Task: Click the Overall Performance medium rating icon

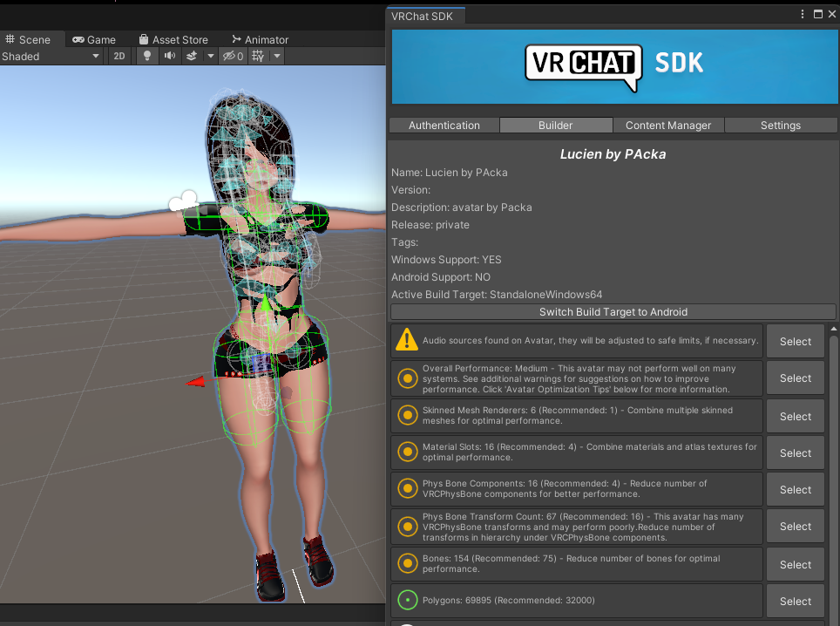Action: click(408, 378)
